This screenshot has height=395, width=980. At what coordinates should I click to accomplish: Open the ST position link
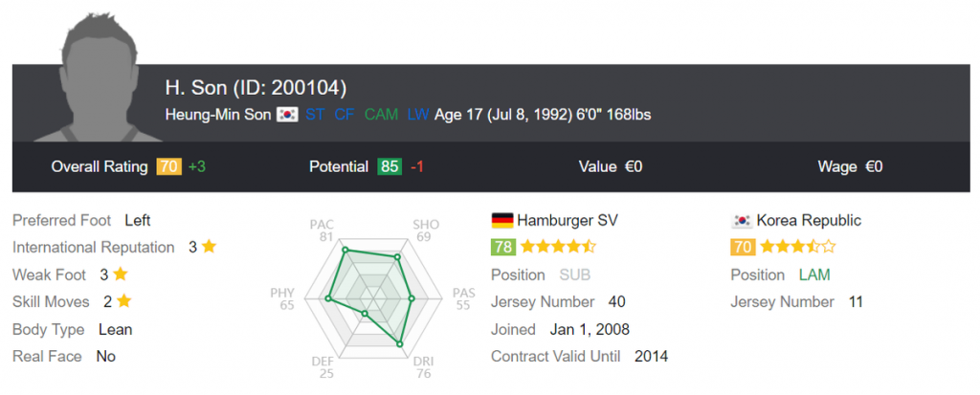point(315,115)
